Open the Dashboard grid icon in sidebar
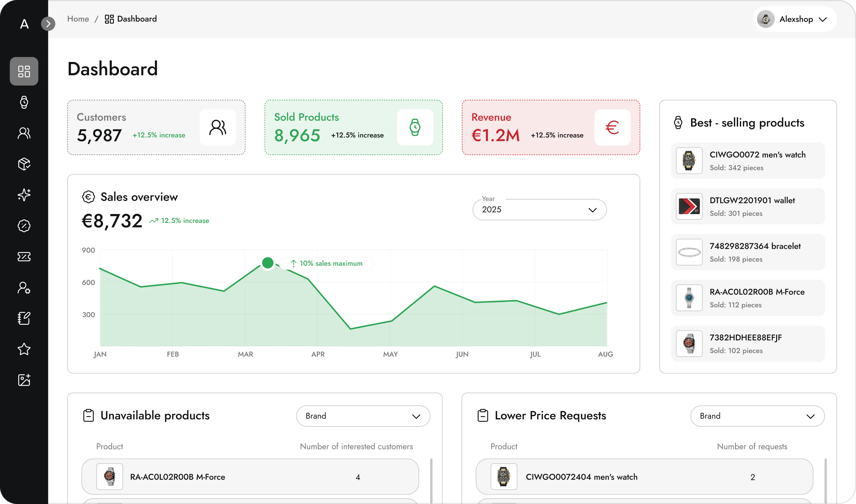The width and height of the screenshot is (856, 504). point(24,71)
